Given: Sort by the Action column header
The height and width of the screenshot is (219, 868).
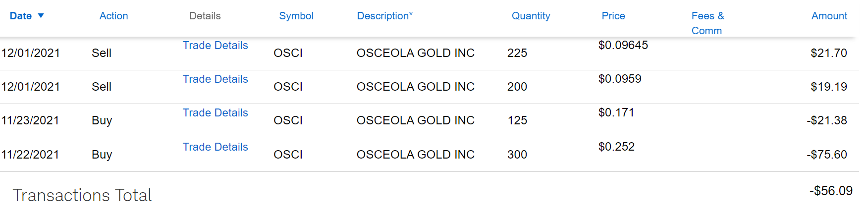Looking at the screenshot, I should pos(113,16).
